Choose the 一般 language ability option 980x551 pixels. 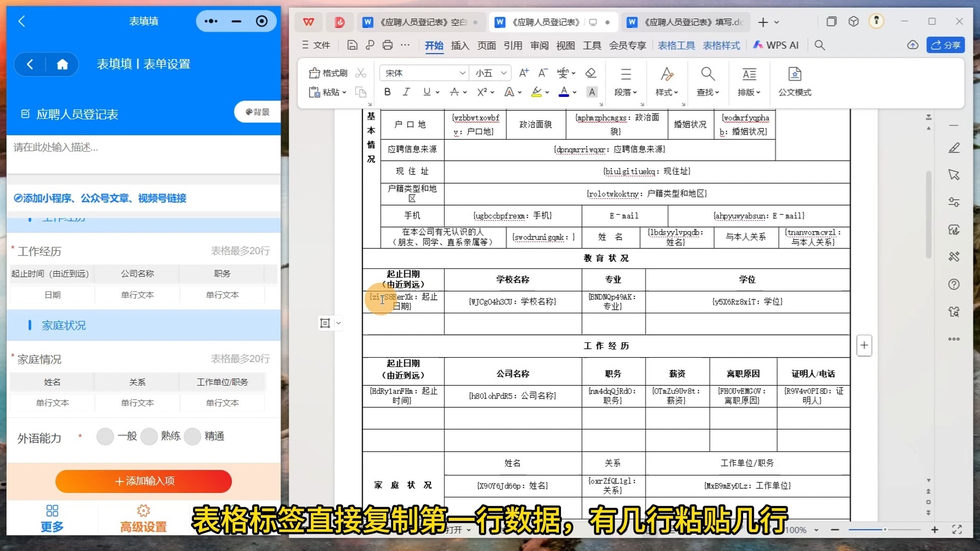[105, 436]
